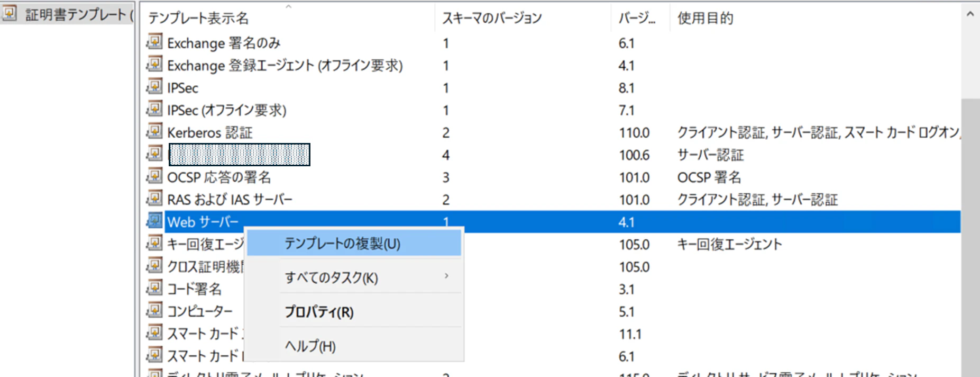The width and height of the screenshot is (980, 377).
Task: Click クライアント認証, サーバー認証 purpose of RAS row
Action: [x=757, y=200]
